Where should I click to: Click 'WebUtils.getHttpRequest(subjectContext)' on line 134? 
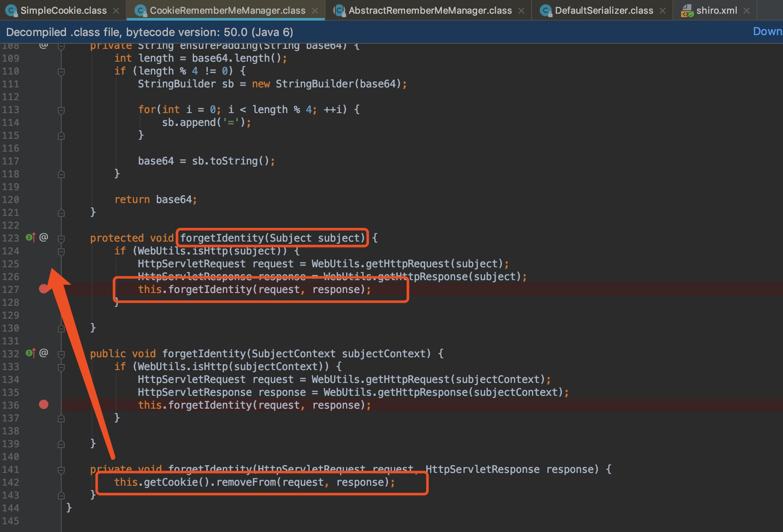[x=428, y=380]
